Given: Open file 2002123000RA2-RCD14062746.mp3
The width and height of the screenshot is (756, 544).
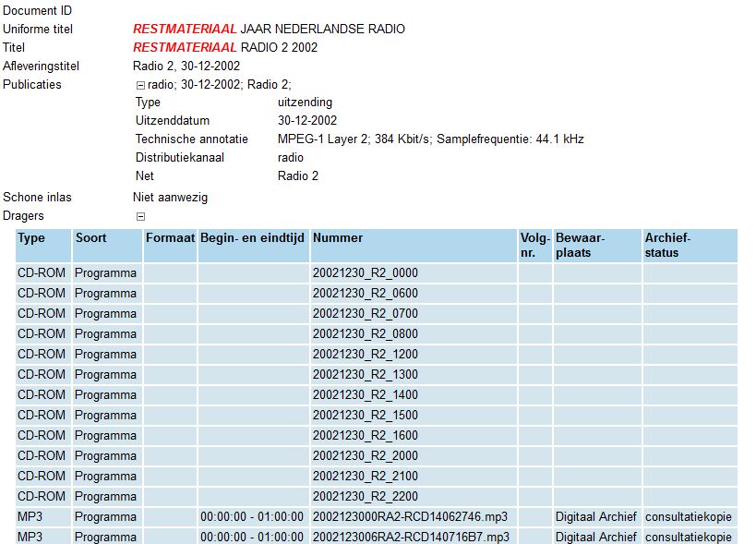Looking at the screenshot, I should coord(410,517).
